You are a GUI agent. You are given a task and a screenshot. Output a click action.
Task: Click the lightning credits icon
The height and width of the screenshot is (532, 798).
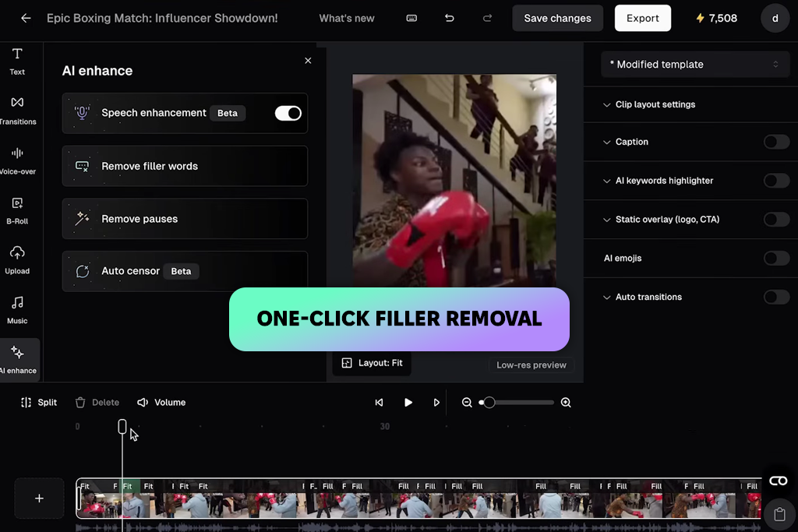point(701,19)
